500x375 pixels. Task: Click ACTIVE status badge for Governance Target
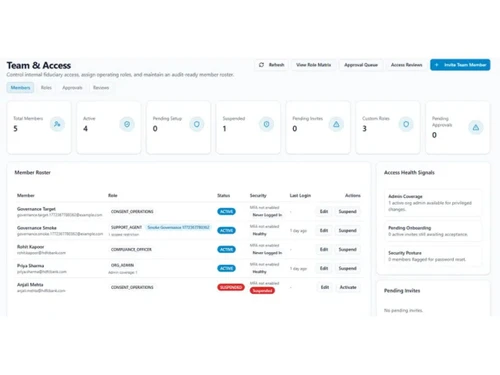pyautogui.click(x=226, y=212)
